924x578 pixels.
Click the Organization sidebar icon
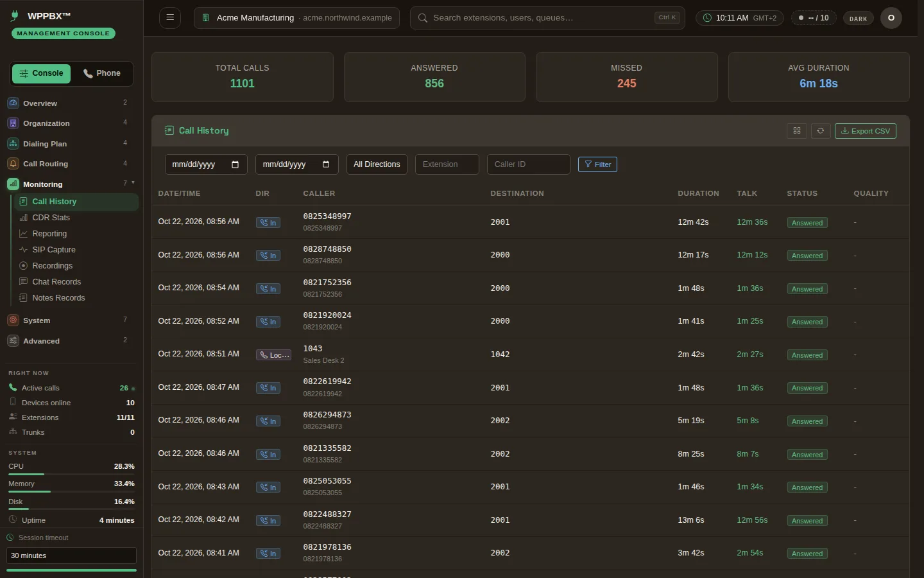tap(13, 123)
